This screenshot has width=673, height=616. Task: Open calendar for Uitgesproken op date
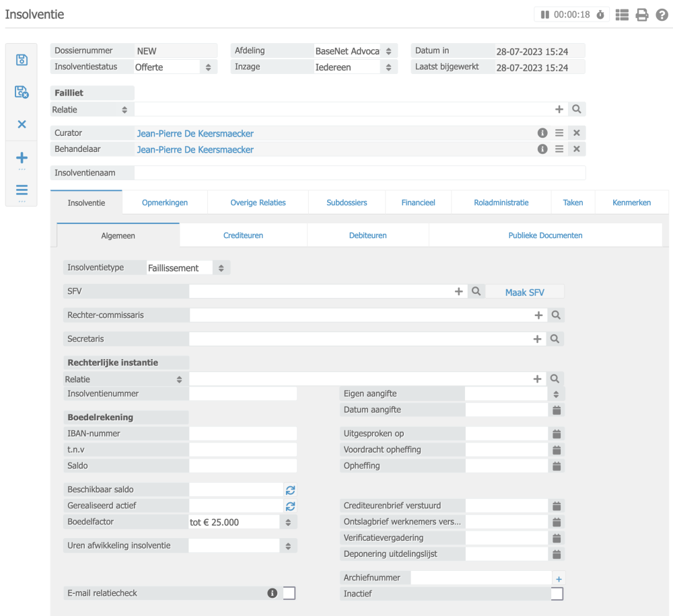(557, 434)
